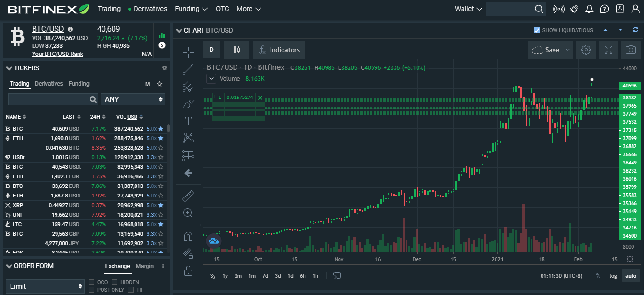Toggle the Show Liquidations checkbox
This screenshot has height=295, width=644.
coord(537,30)
